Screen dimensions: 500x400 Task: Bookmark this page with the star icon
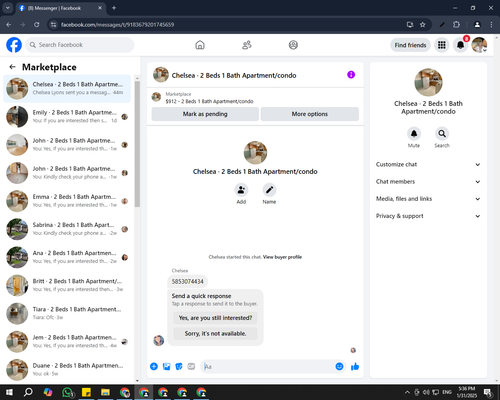tap(423, 25)
